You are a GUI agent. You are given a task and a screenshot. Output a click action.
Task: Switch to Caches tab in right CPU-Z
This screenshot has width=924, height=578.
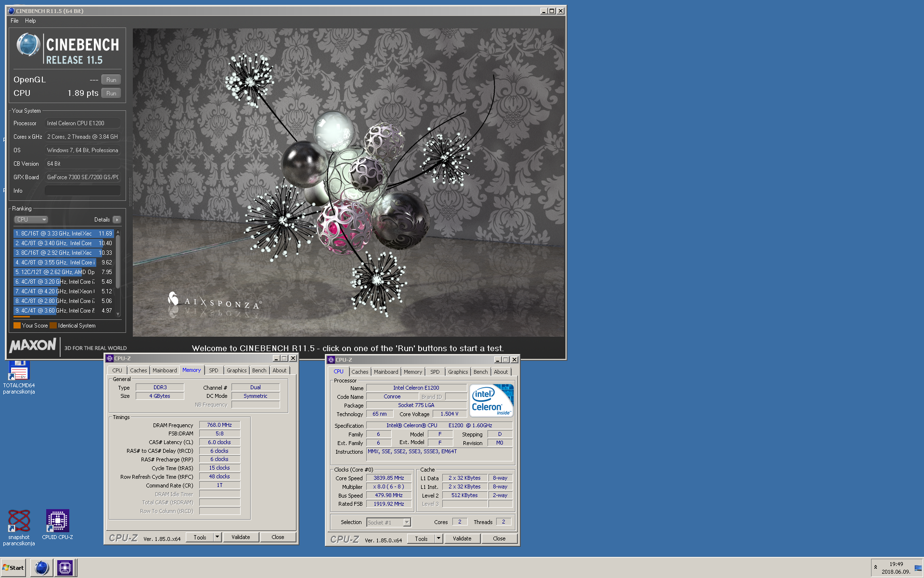click(x=359, y=372)
